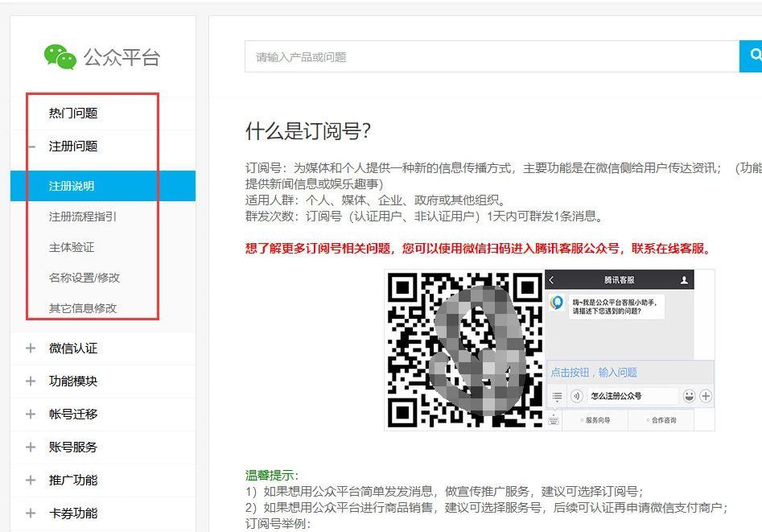Image resolution: width=762 pixels, height=532 pixels.
Task: Click the WeChat 公众平台 logo icon
Action: [60, 57]
